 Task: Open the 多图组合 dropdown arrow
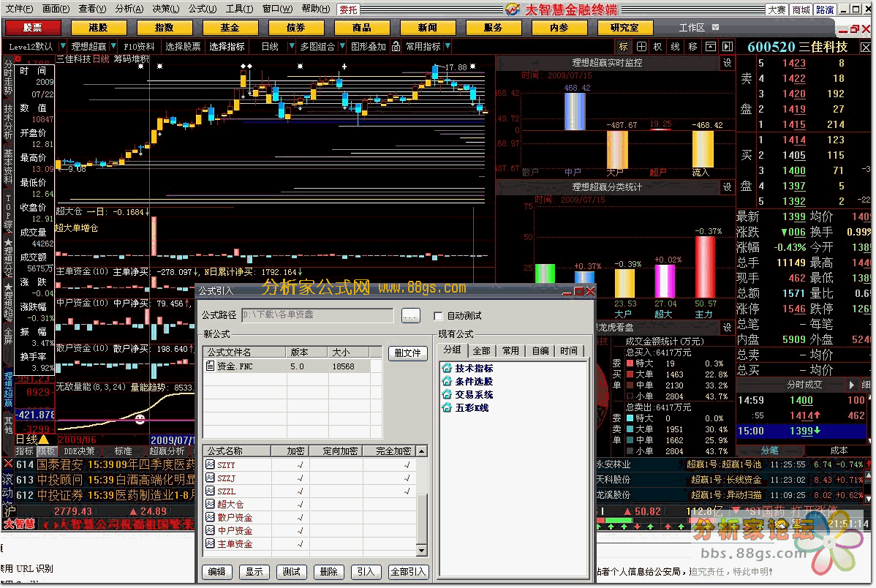(342, 46)
